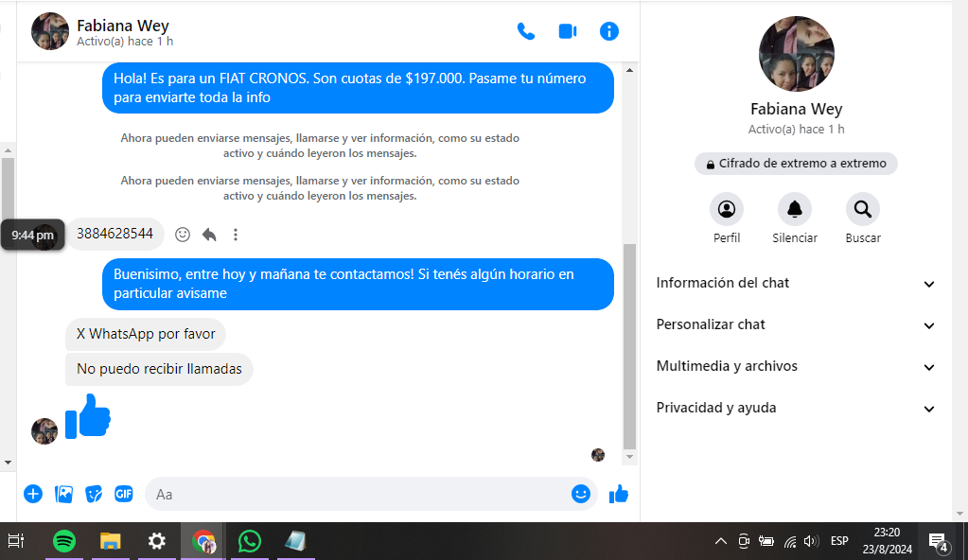The image size is (968, 560).
Task: Toggle the conversation information panel
Action: pyautogui.click(x=609, y=31)
